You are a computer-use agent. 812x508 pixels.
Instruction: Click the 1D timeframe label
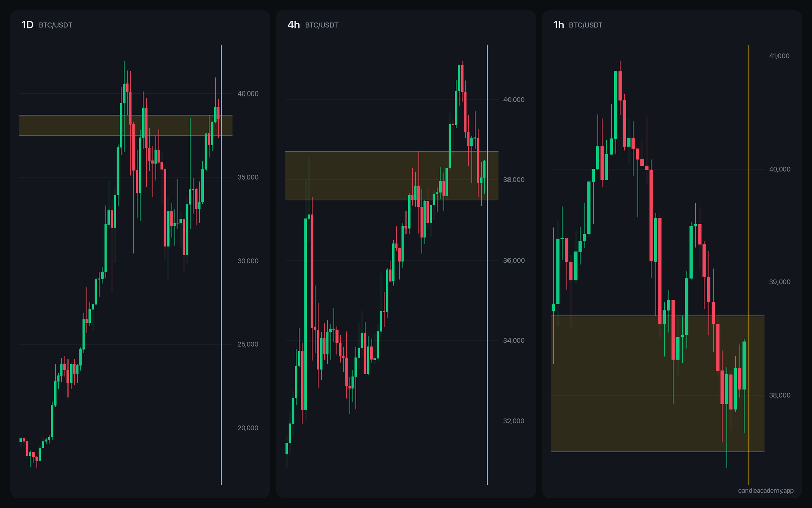pos(27,25)
